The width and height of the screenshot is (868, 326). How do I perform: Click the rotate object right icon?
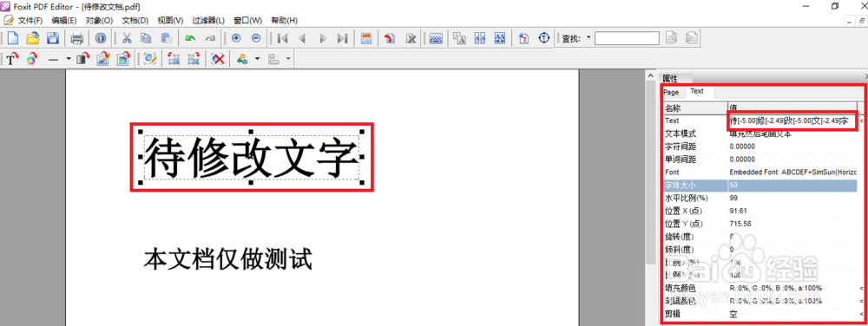click(194, 59)
